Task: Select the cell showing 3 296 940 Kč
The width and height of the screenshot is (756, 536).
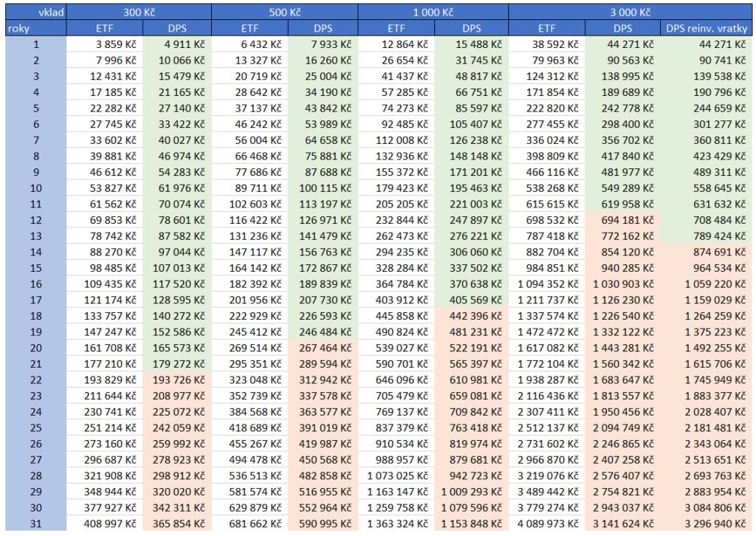Action: pos(706,524)
